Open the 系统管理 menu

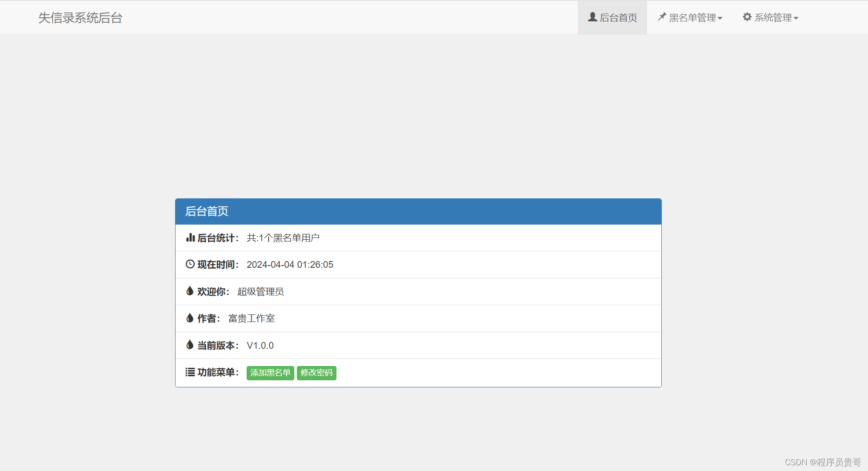point(771,17)
